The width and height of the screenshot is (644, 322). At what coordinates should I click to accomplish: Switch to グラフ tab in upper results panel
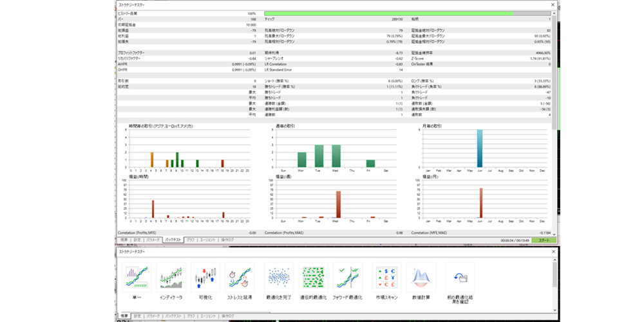point(190,240)
